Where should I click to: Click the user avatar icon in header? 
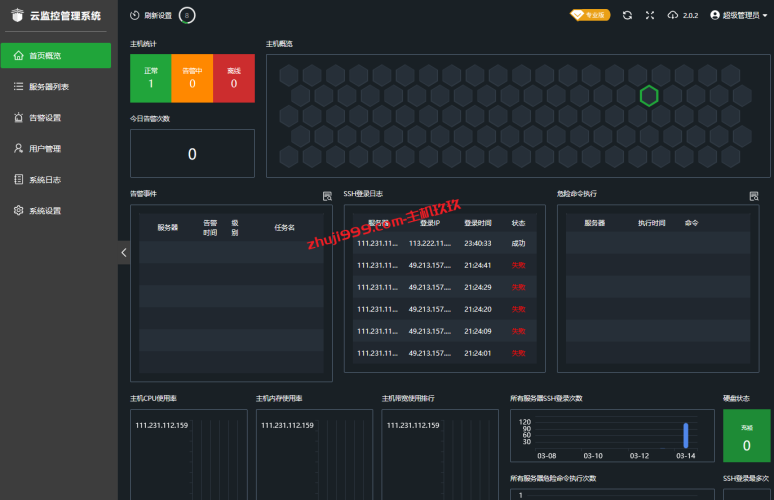(715, 15)
